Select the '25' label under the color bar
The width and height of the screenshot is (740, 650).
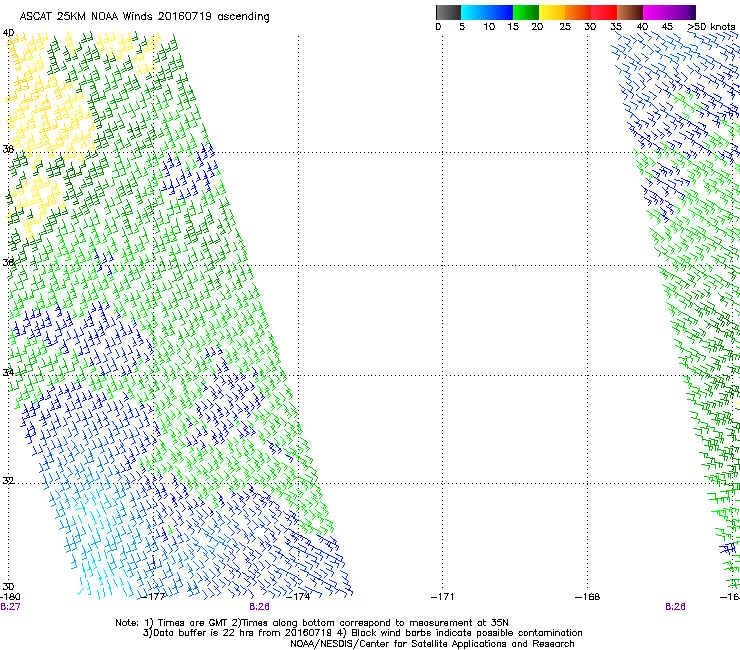(x=565, y=27)
